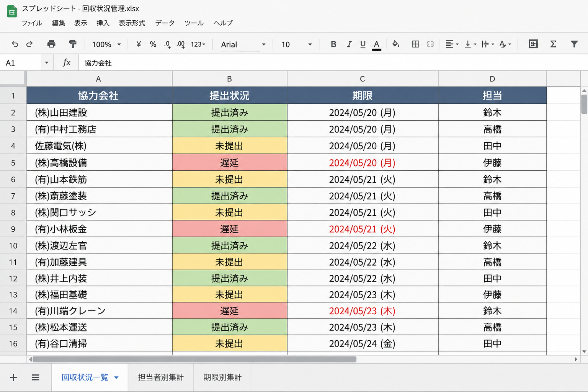Open the font size 10 dropdown
This screenshot has height=392, width=588.
(x=297, y=44)
